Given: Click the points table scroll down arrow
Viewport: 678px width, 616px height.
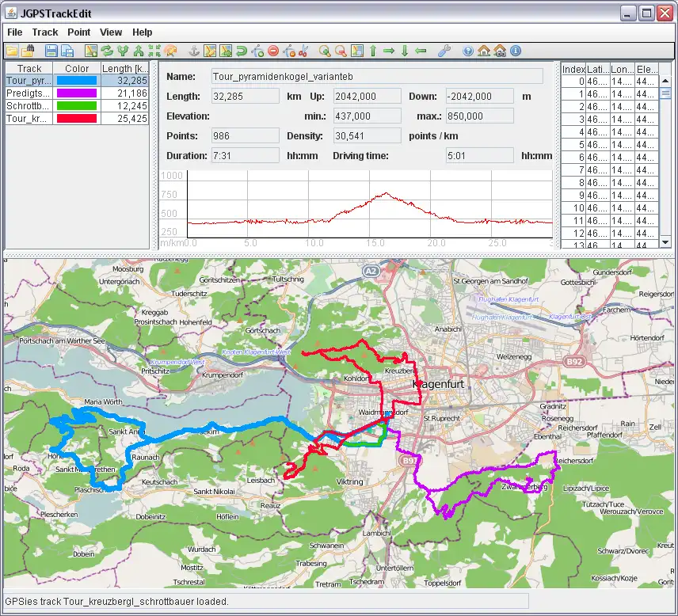Looking at the screenshot, I should pos(666,242).
